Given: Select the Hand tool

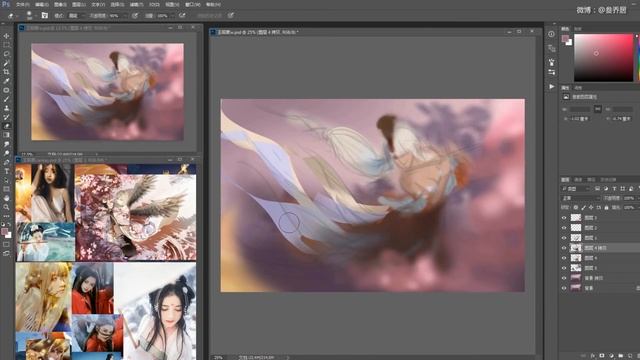Looking at the screenshot, I should click(6, 198).
